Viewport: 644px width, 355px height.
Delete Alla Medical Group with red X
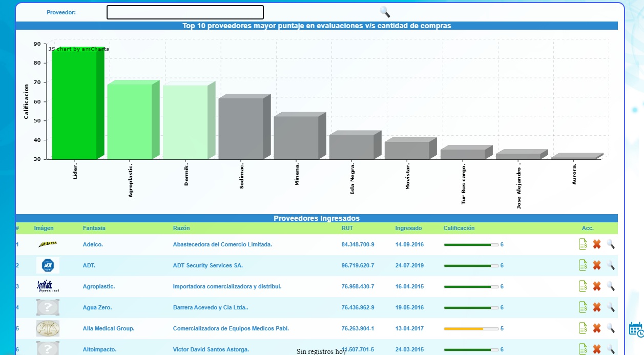pos(596,328)
